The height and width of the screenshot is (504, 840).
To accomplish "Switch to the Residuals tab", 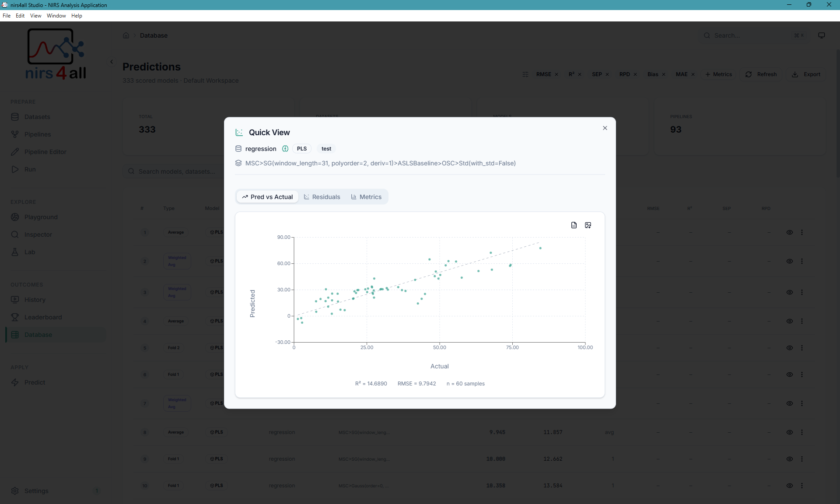I will [x=322, y=196].
